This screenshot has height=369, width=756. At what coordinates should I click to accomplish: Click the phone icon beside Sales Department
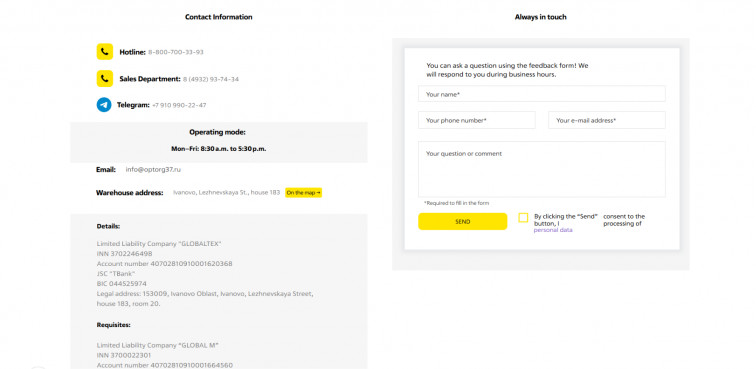pyautogui.click(x=105, y=79)
